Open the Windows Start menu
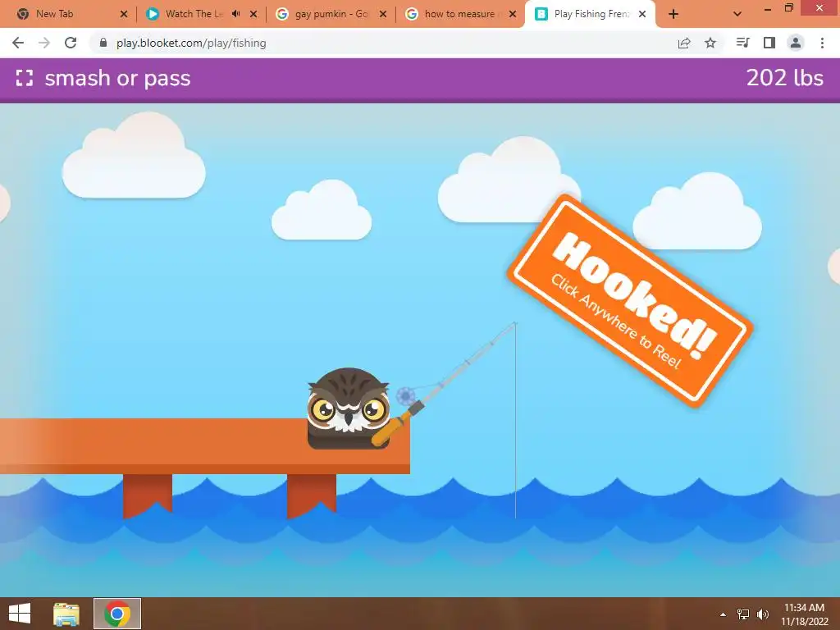 click(20, 614)
